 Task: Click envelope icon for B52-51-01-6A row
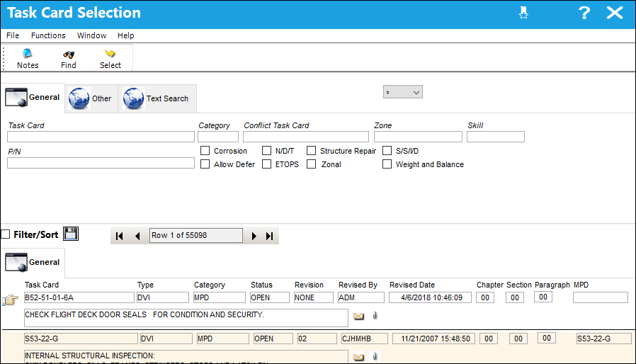358,316
